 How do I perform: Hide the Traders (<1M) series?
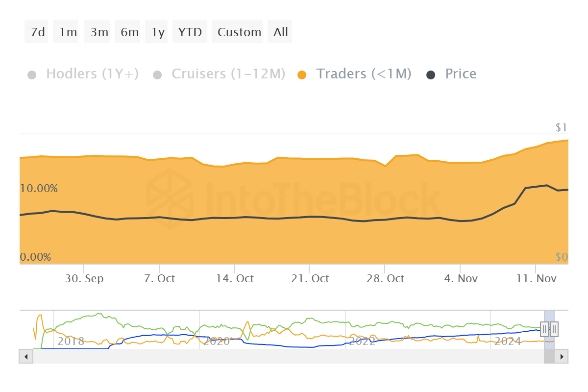pos(364,74)
